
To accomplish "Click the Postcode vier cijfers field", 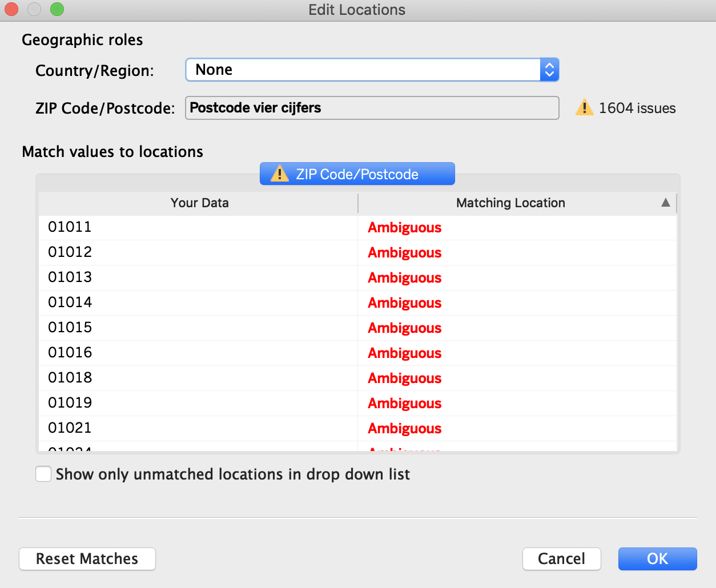I will pyautogui.click(x=372, y=108).
